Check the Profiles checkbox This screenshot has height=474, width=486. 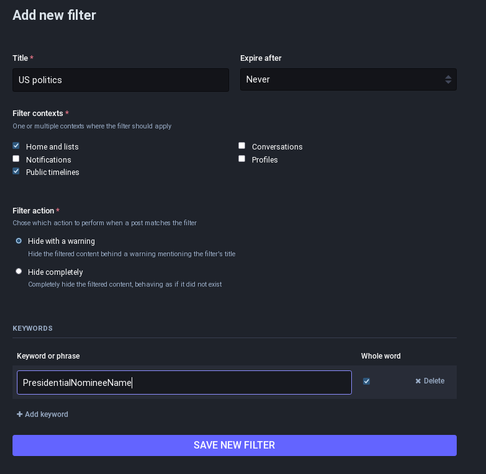click(242, 159)
